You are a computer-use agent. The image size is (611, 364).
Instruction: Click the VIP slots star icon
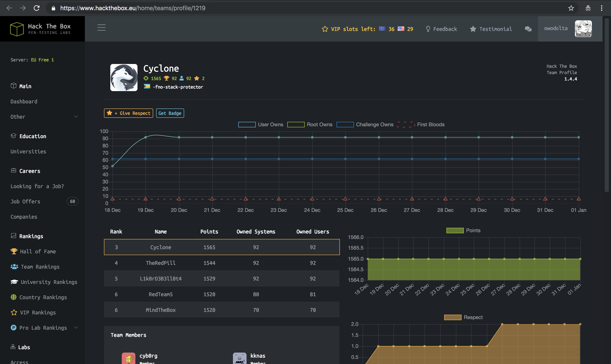click(x=325, y=29)
